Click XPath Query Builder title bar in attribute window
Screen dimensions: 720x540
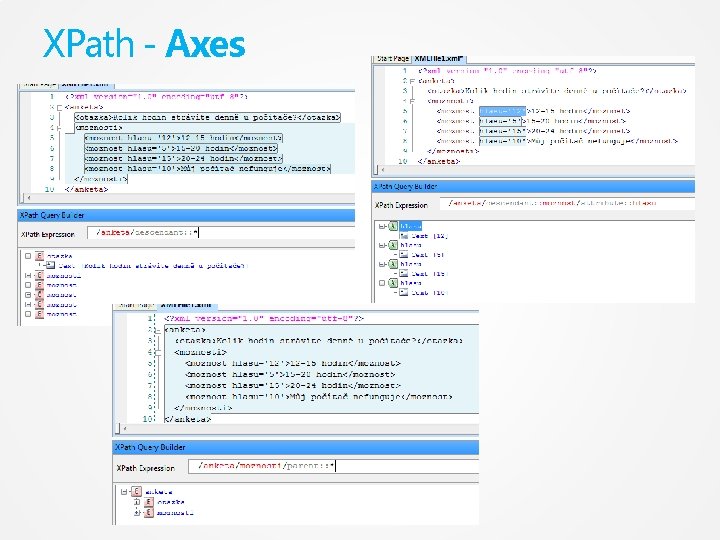point(533,186)
